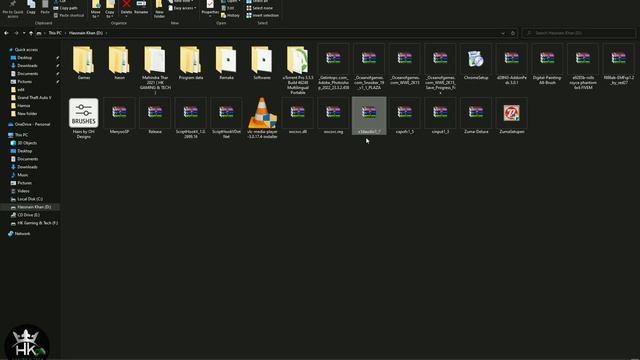The width and height of the screenshot is (640, 360).
Task: Select the Remake folder
Action: (x=226, y=62)
